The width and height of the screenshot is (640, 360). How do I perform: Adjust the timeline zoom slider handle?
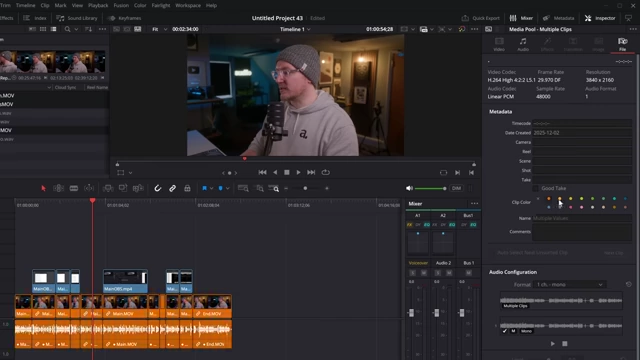[305, 188]
